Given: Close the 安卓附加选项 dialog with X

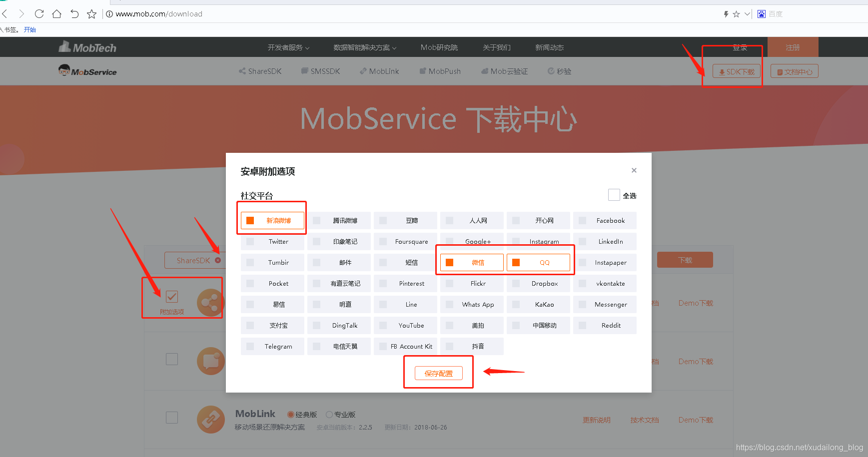Looking at the screenshot, I should [x=634, y=170].
